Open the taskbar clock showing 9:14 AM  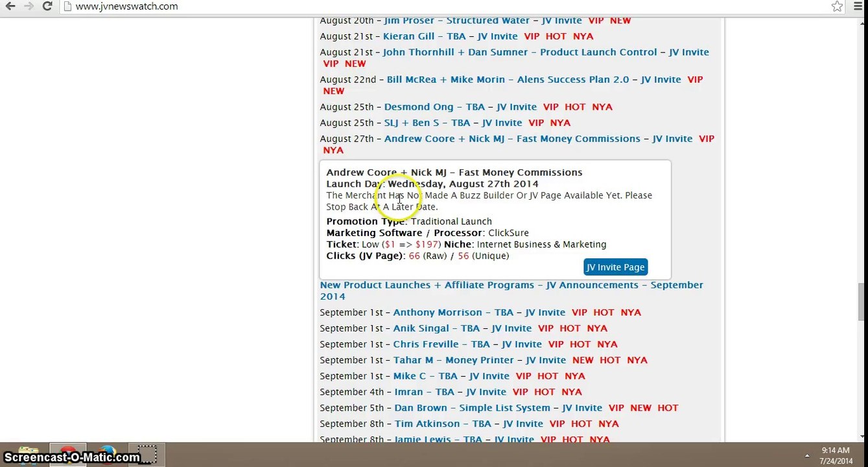pyautogui.click(x=836, y=455)
